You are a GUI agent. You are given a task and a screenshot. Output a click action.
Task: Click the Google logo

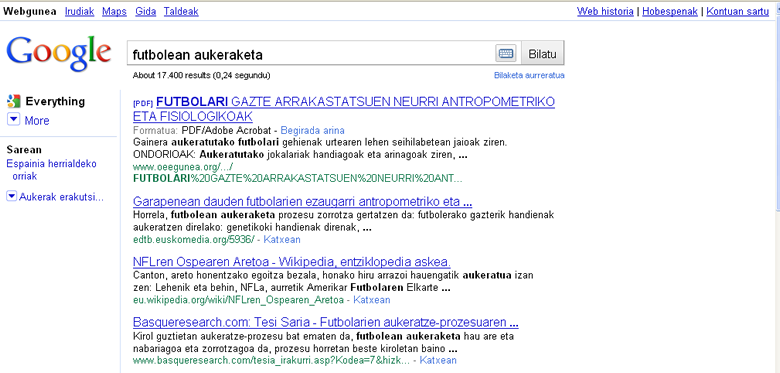pyautogui.click(x=59, y=54)
